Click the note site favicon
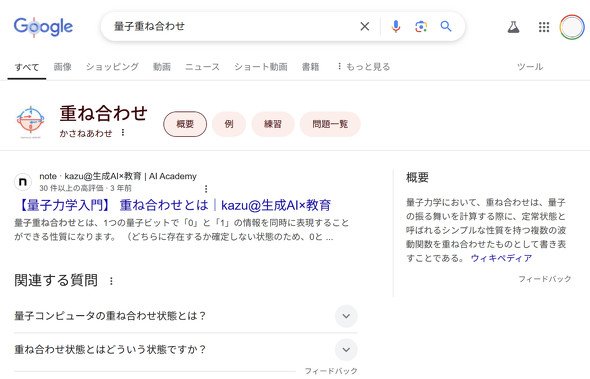 point(23,182)
